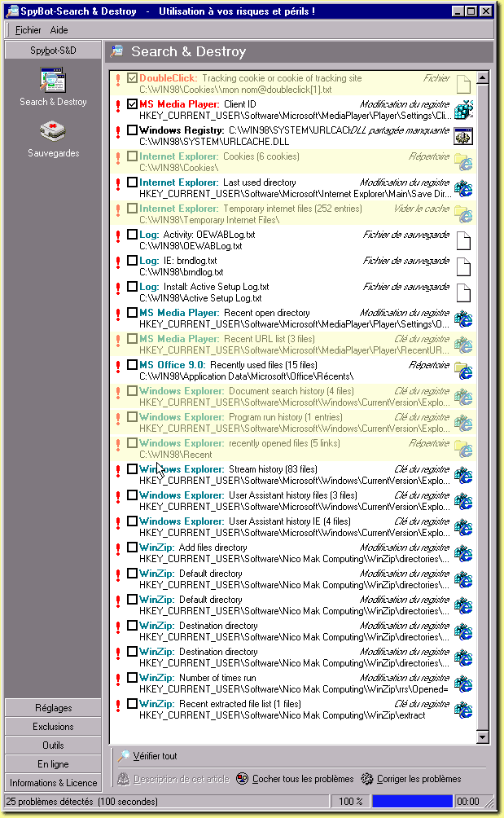504x818 pixels.
Task: Click folder icon on MS Office 9.0 row
Action: (463, 371)
